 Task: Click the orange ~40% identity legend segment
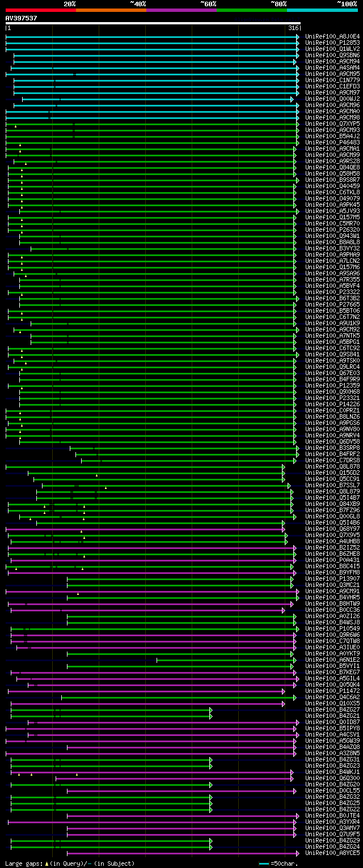click(111, 10)
